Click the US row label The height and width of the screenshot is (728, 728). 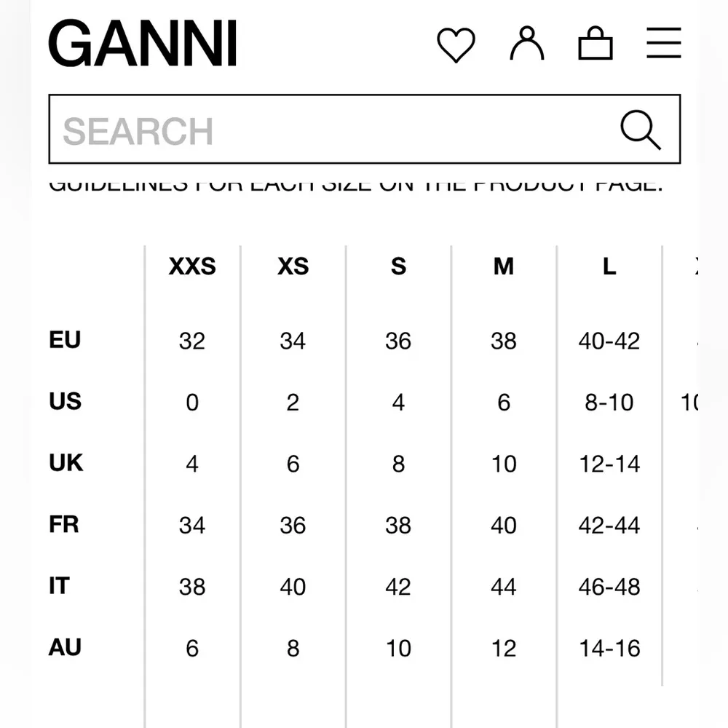(65, 401)
